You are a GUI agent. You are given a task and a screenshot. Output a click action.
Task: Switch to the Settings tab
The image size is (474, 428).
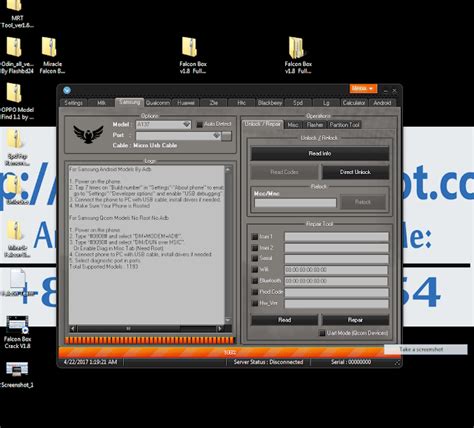[73, 103]
